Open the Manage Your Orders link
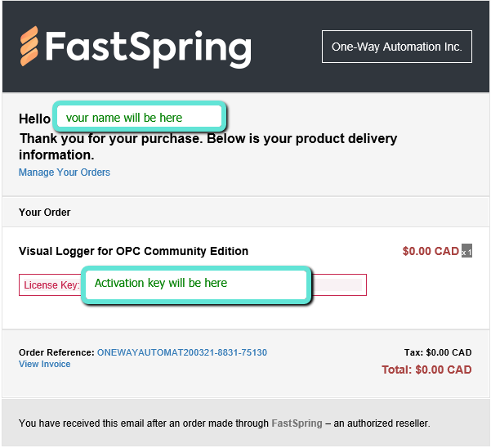Screen dimensions: 491x448 [x=65, y=172]
